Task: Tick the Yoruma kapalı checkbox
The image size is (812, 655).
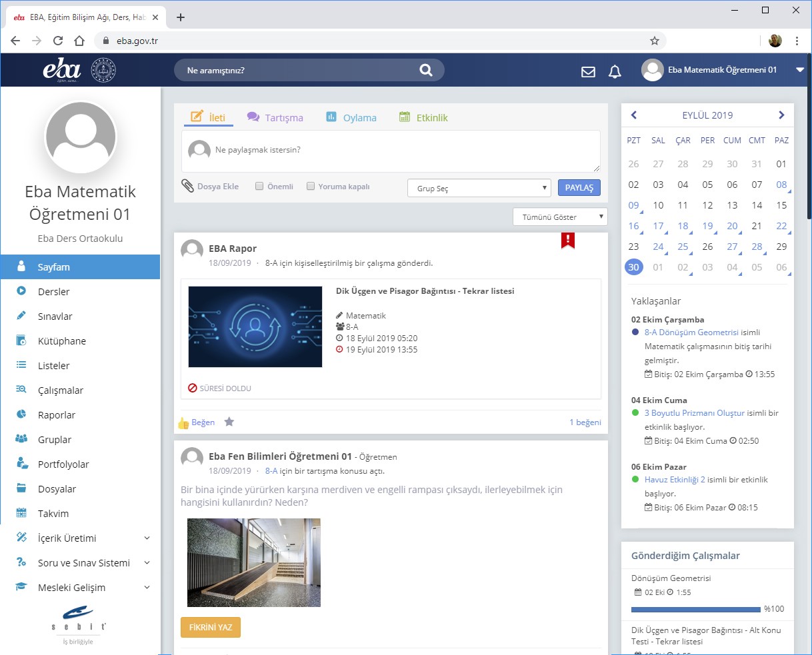Action: pyautogui.click(x=310, y=187)
